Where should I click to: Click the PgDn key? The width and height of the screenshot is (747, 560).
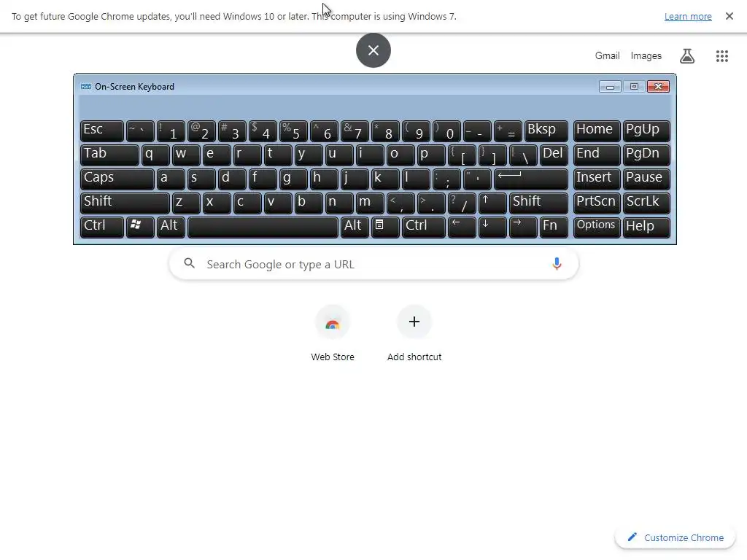pyautogui.click(x=646, y=155)
